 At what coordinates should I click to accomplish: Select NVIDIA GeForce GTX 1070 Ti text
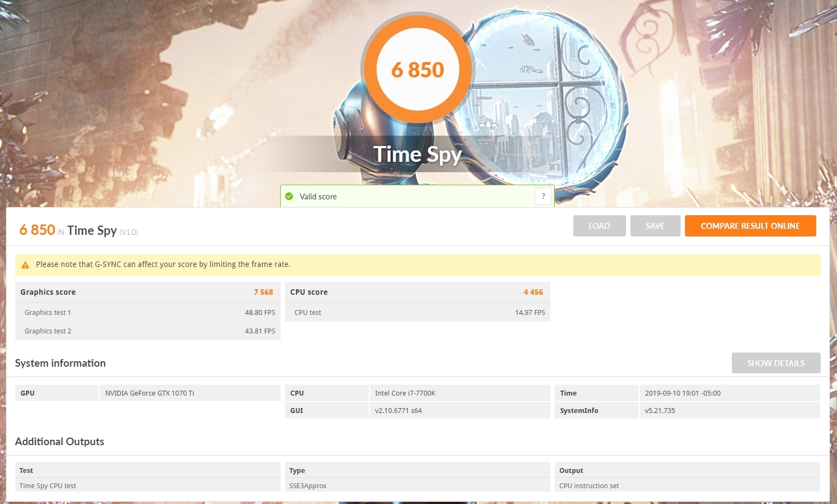(150, 393)
